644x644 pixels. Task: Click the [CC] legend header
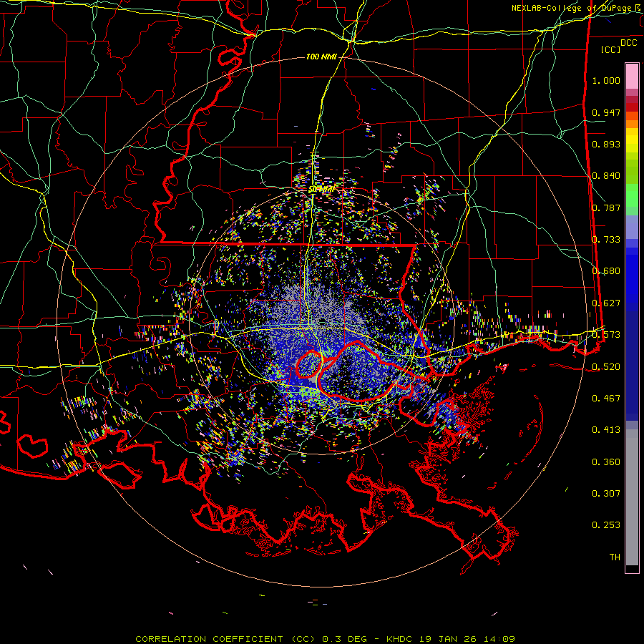[611, 49]
